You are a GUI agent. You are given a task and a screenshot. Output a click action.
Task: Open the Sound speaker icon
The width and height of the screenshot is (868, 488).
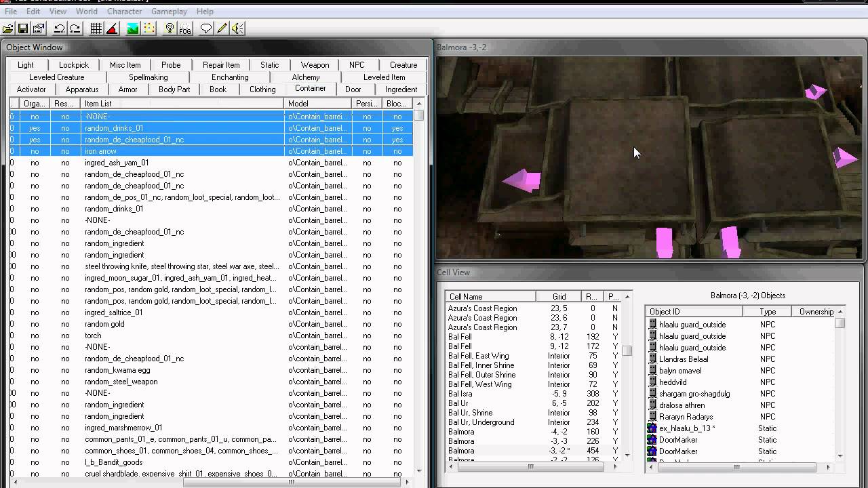[x=237, y=28]
